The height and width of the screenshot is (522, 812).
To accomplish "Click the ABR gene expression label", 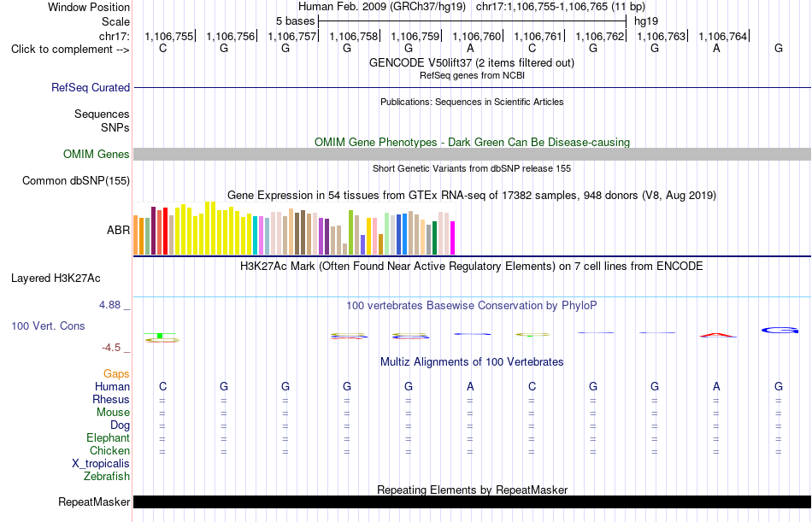I will click(x=118, y=230).
